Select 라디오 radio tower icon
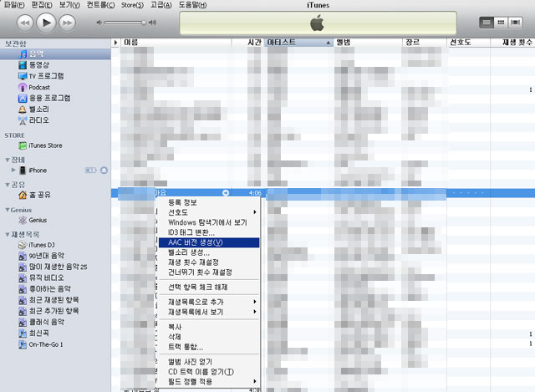This screenshot has width=535, height=392. pos(23,120)
